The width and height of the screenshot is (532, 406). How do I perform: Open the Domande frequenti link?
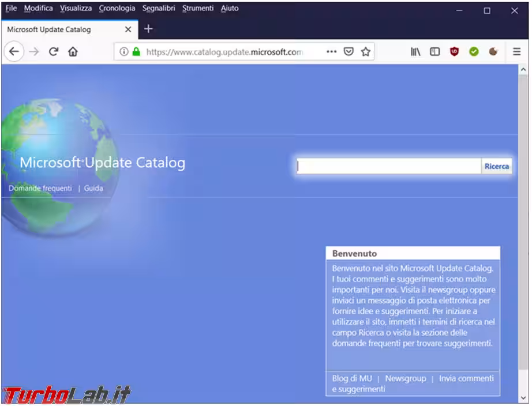pyautogui.click(x=40, y=189)
